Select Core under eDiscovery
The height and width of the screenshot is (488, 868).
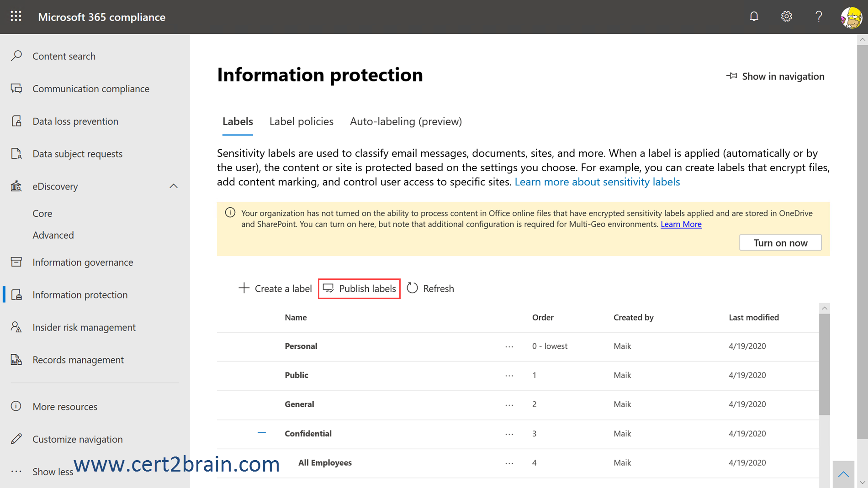point(42,213)
